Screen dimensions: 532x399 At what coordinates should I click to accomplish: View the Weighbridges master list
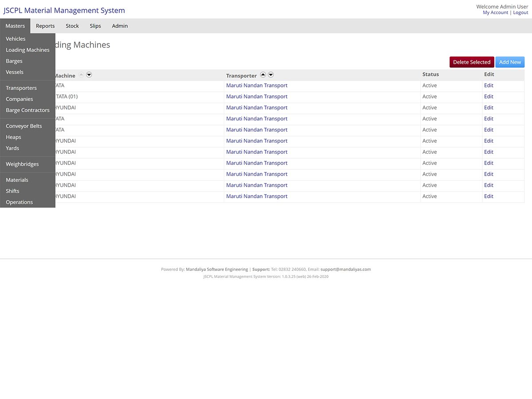click(x=22, y=164)
